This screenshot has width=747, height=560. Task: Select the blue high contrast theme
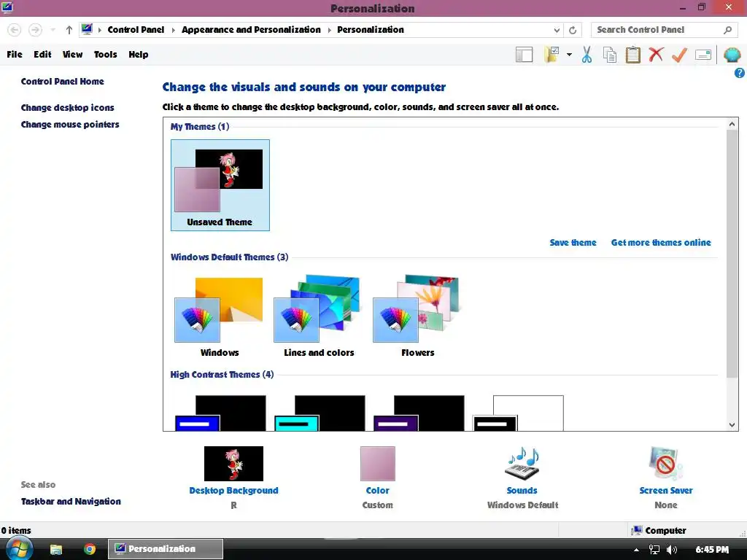(x=220, y=413)
